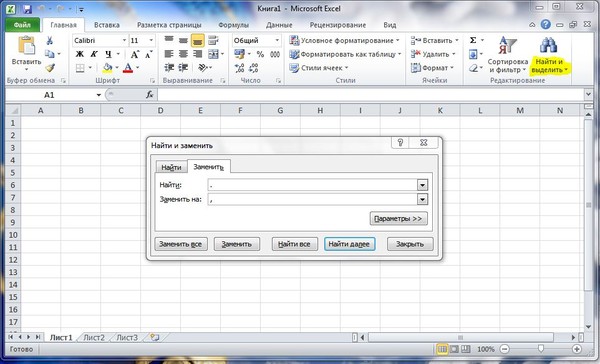Decrease font size with small A icon
This screenshot has width=600, height=364.
pyautogui.click(x=149, y=54)
